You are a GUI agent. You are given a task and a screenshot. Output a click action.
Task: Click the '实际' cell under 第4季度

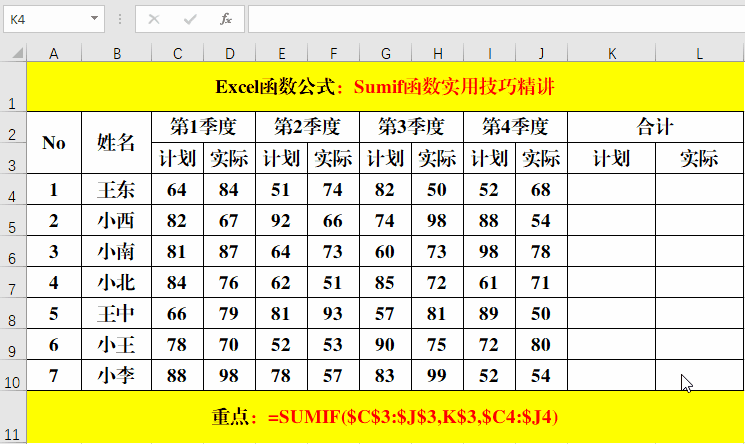tap(541, 158)
